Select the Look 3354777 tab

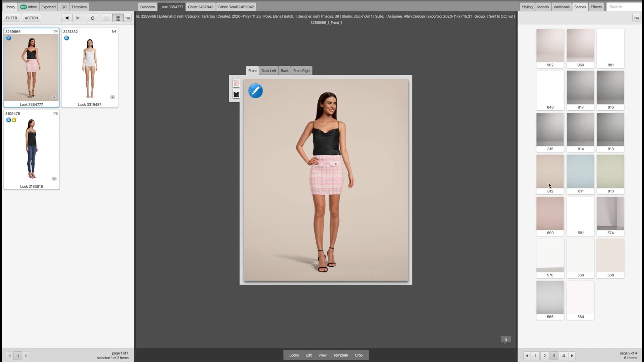coord(172,7)
